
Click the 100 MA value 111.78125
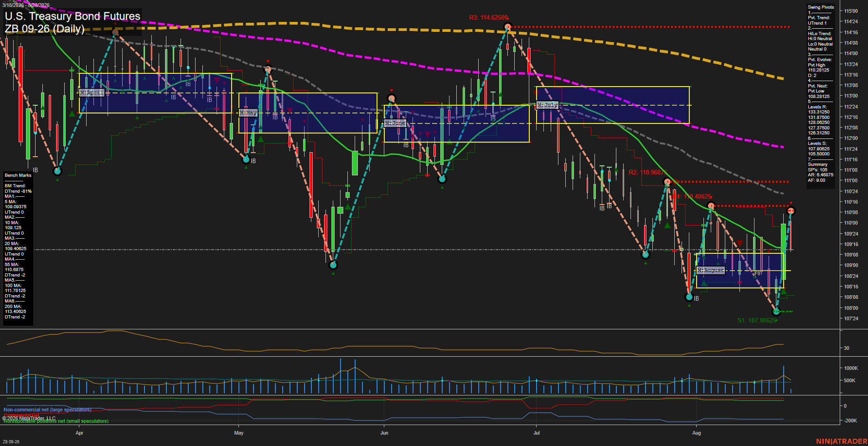(x=15, y=291)
